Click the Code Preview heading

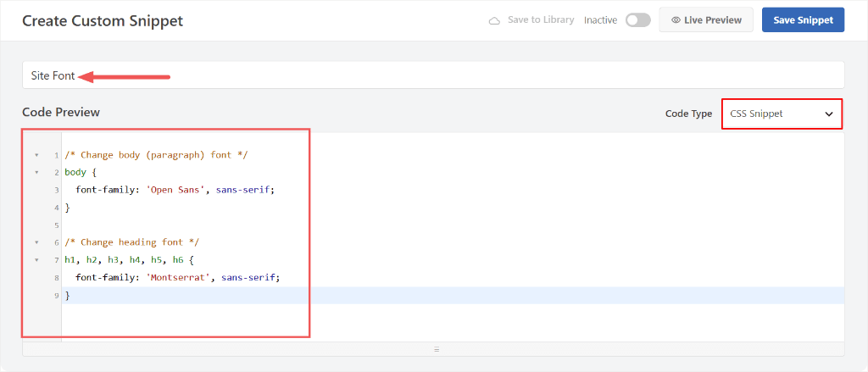tap(61, 113)
